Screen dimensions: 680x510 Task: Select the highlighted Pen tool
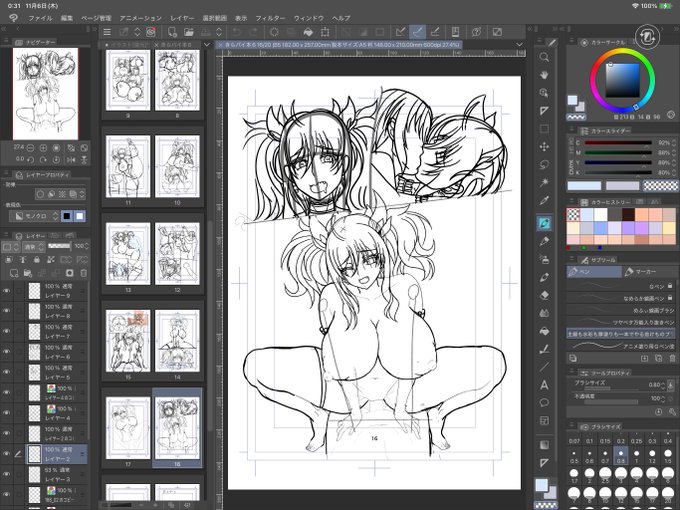pyautogui.click(x=544, y=223)
